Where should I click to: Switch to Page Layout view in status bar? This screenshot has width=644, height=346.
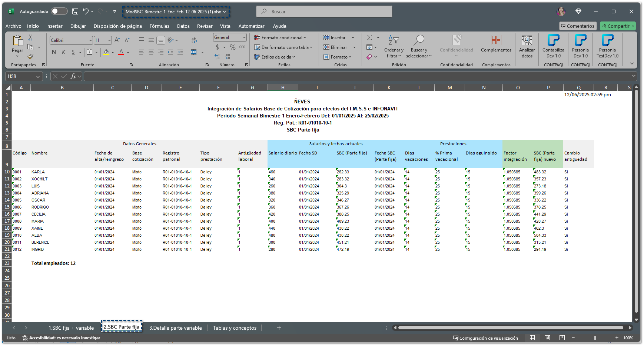click(547, 338)
